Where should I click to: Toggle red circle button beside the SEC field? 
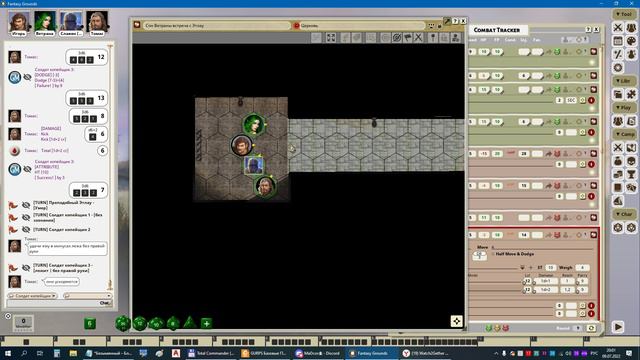(591, 100)
